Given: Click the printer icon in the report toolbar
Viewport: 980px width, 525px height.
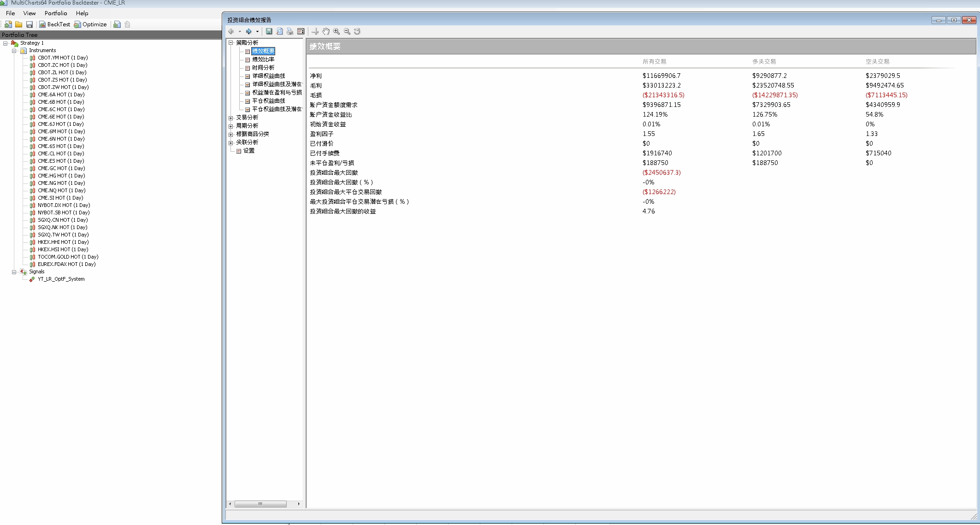Looking at the screenshot, I should point(290,31).
